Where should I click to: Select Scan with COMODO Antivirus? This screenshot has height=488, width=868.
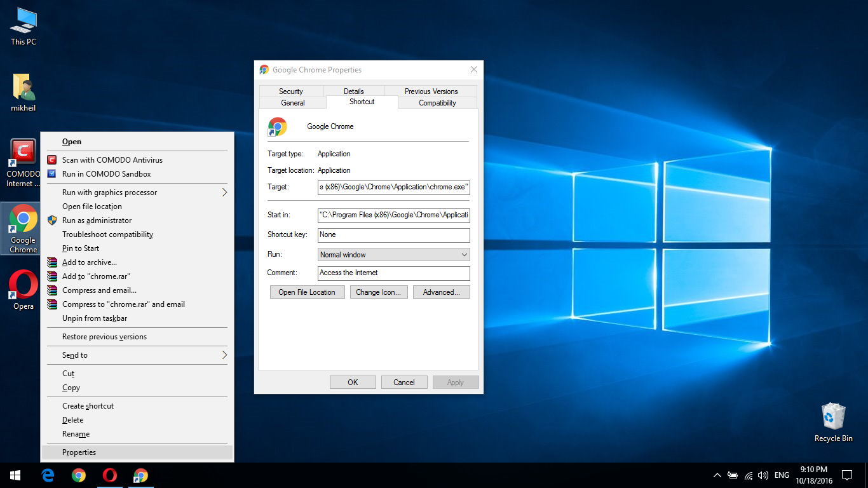coord(112,160)
